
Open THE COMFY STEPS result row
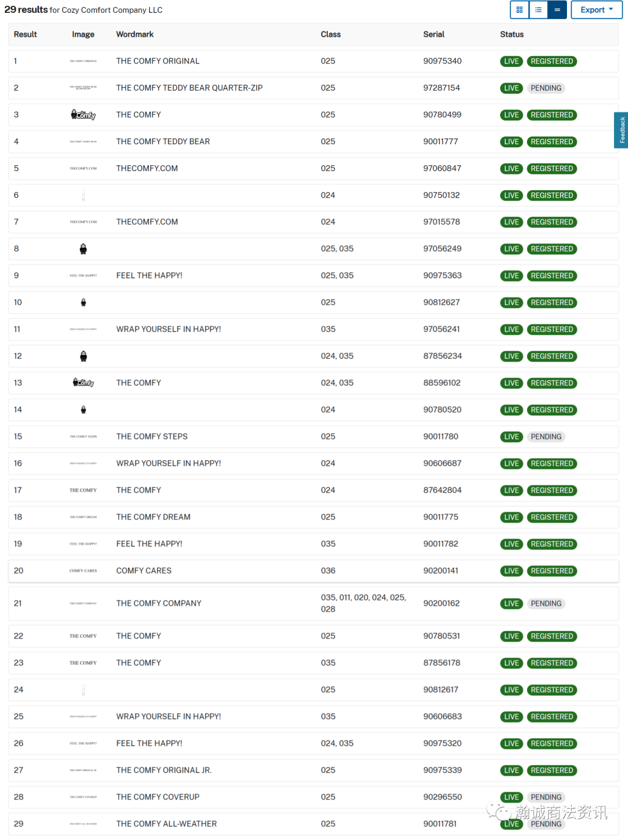click(313, 436)
